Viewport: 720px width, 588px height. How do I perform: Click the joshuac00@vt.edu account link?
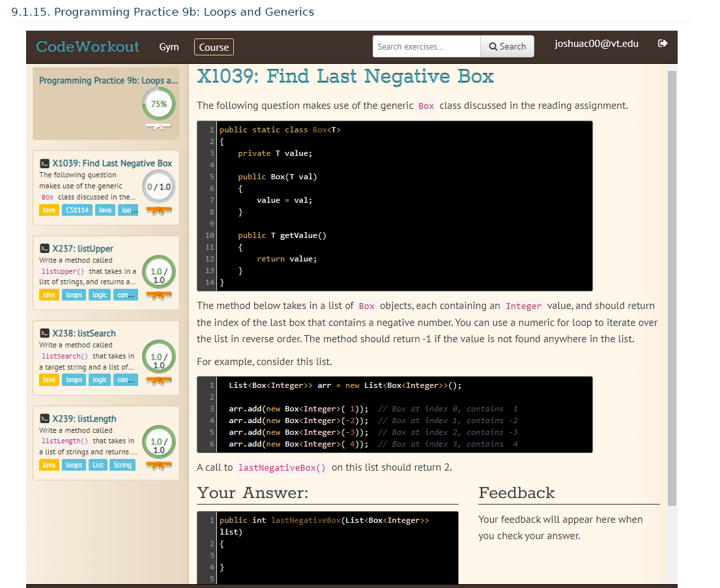click(x=596, y=44)
